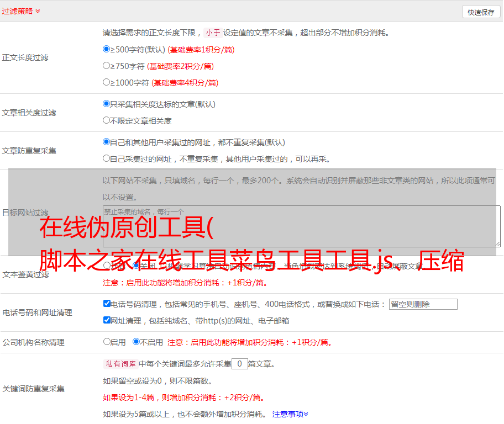Click the 快速保存 button

[x=480, y=12]
